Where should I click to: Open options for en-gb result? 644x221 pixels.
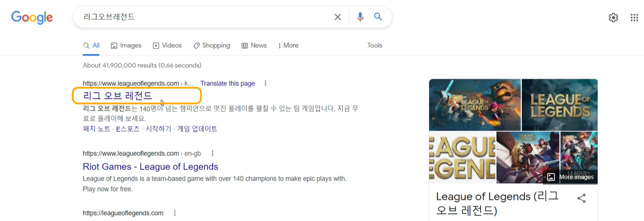click(212, 153)
